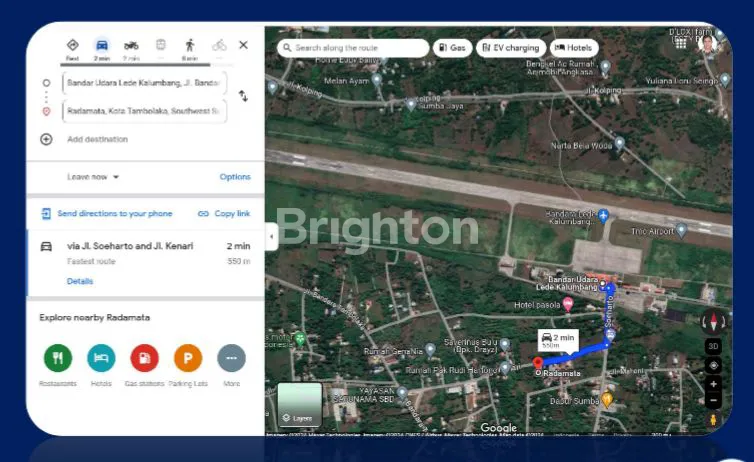Open the Layers map thumbnail
Image resolution: width=754 pixels, height=462 pixels.
299,404
